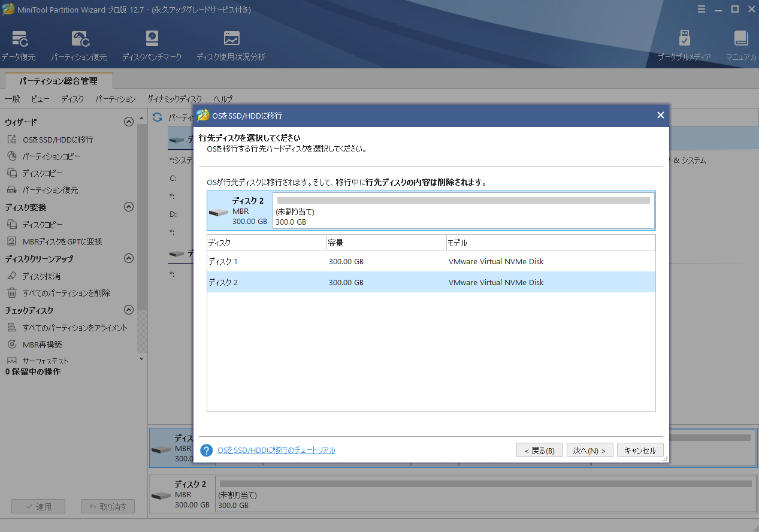Open the hamburger menu in title bar
This screenshot has width=759, height=532.
[701, 8]
